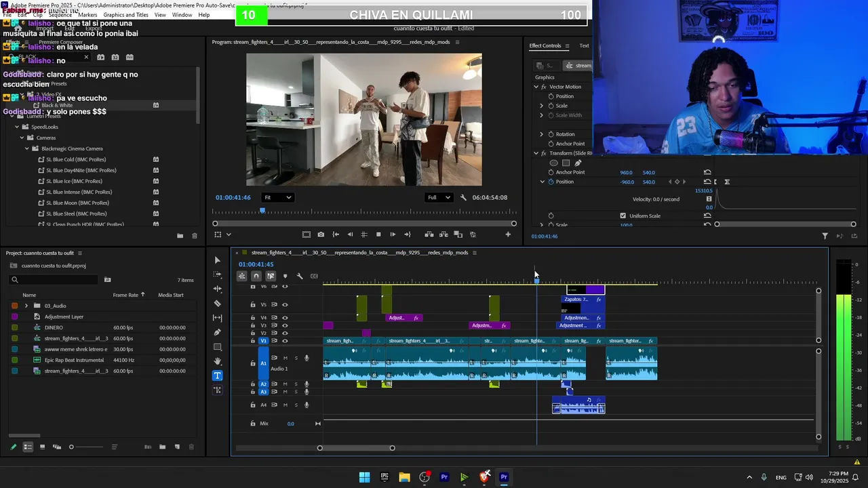Image resolution: width=868 pixels, height=488 pixels.
Task: Pick the Selection arrow tool
Action: pyautogui.click(x=217, y=260)
